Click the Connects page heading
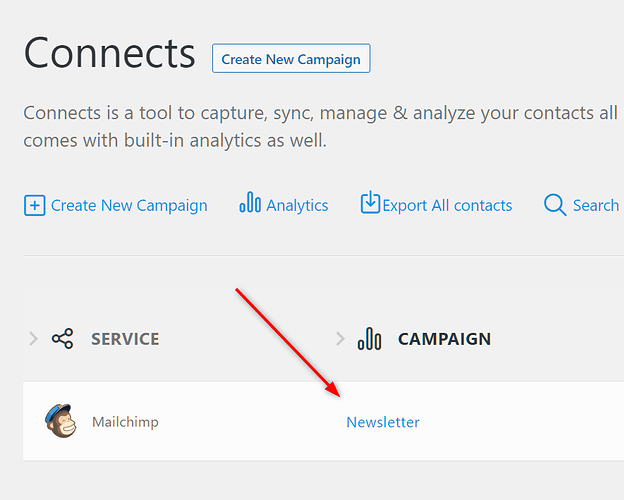 coord(110,53)
